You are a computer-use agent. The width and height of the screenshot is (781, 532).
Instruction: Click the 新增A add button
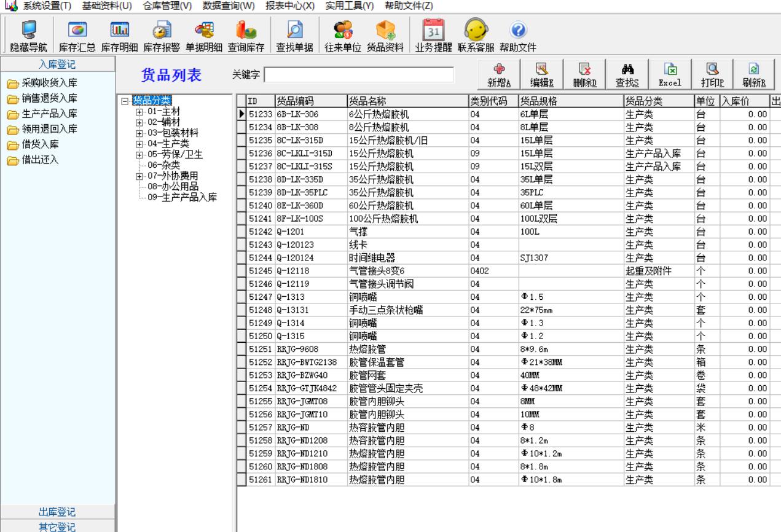tap(499, 76)
